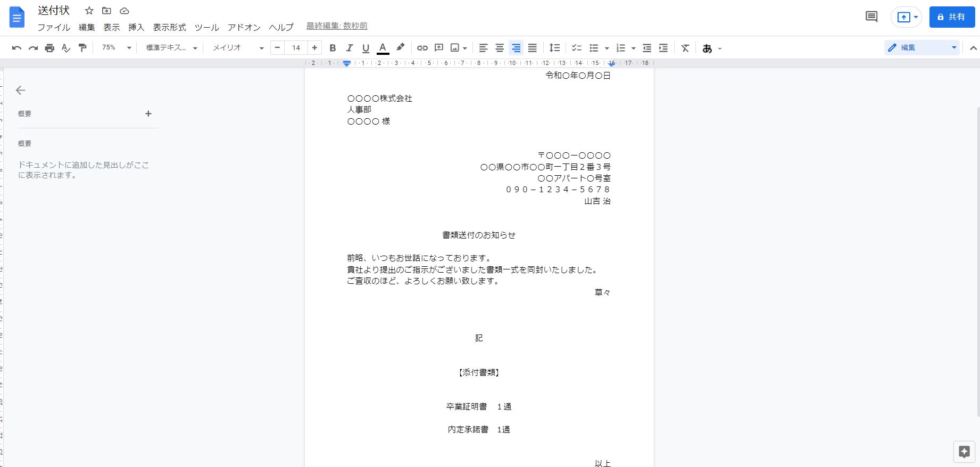Click the font size field showing 14
Screen dimensions: 980x467
[296, 48]
